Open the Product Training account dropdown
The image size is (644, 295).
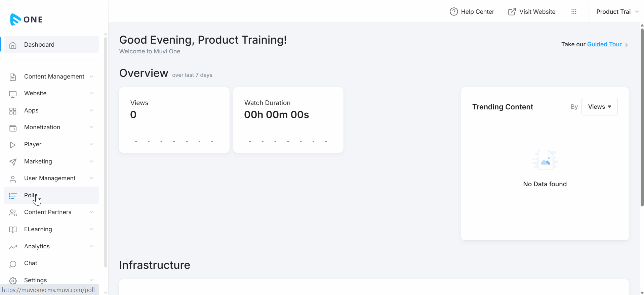point(617,12)
